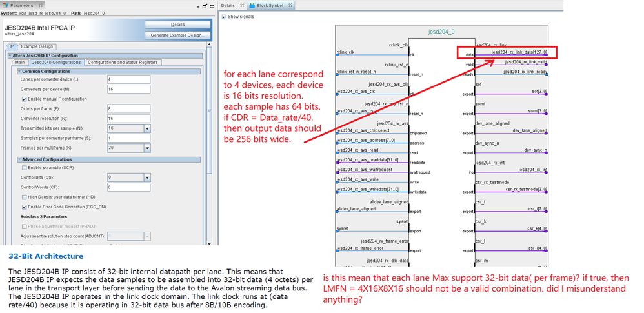Click Samples per converter per frame field
644x313 pixels.
point(128,138)
